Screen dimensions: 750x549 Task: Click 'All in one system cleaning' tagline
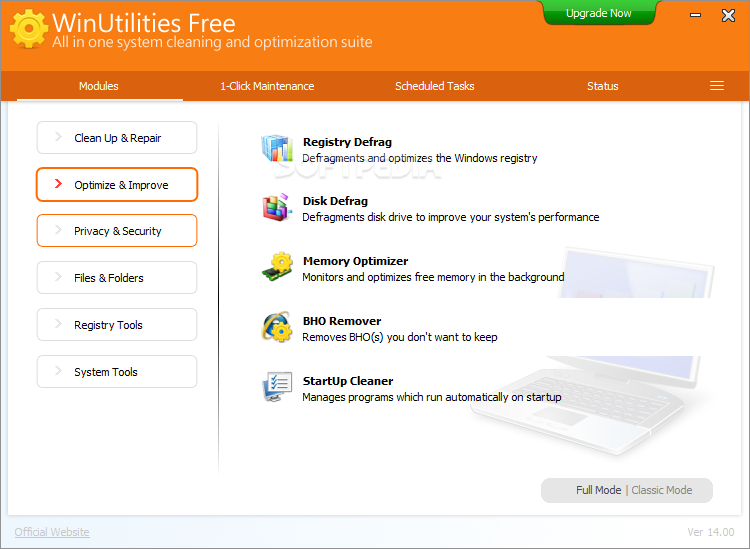[212, 42]
